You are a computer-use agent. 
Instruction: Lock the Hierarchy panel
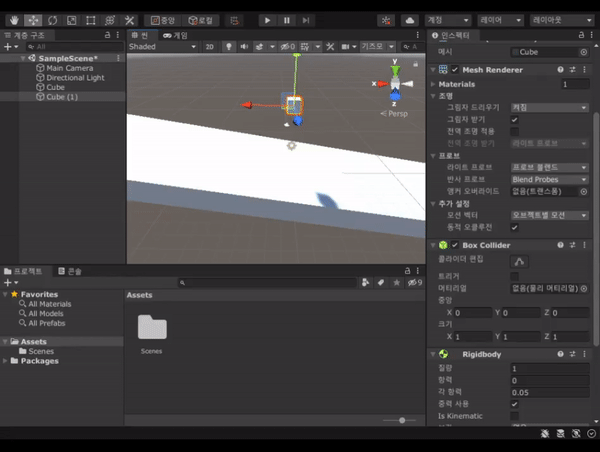coord(107,35)
